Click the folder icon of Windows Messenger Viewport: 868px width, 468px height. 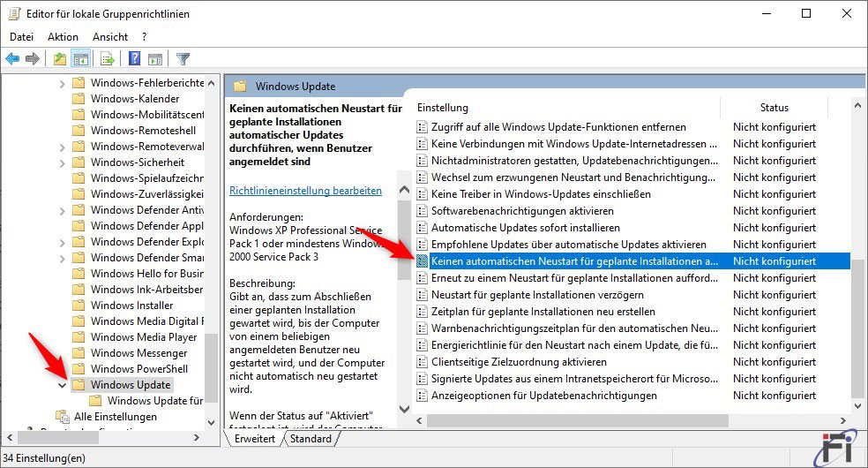click(79, 353)
